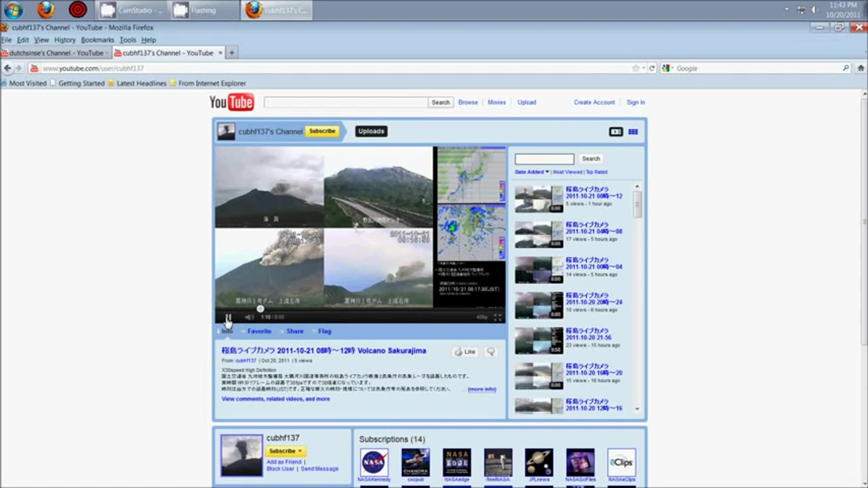Open the Chandra cxcpub subscription icon
The height and width of the screenshot is (488, 868).
click(x=415, y=462)
